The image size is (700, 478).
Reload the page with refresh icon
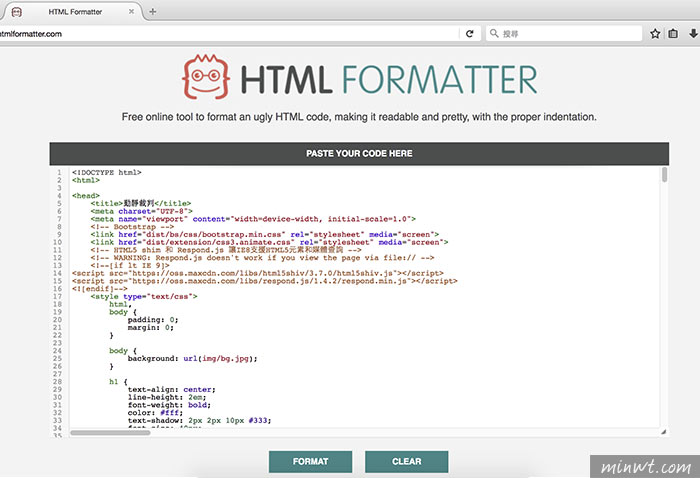470,33
